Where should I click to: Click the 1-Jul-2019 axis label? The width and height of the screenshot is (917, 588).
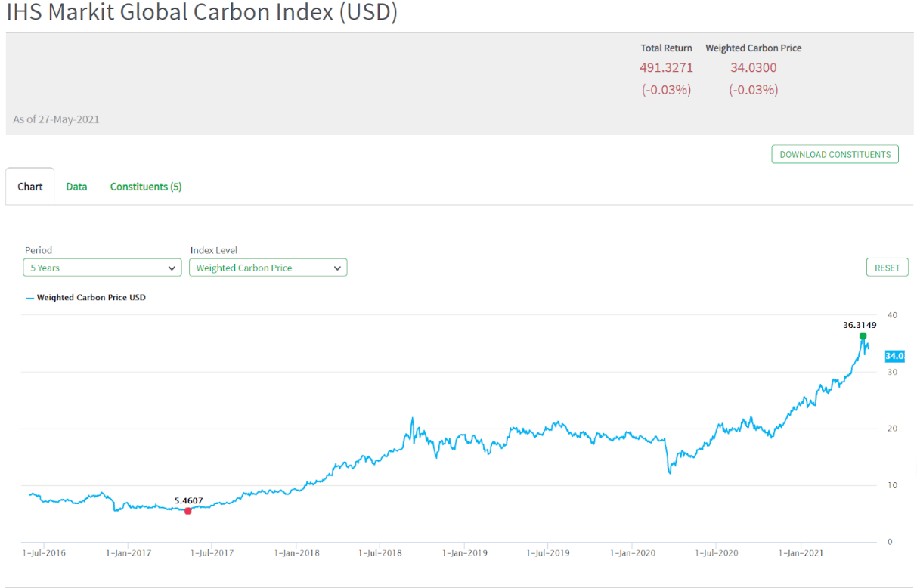tap(547, 552)
